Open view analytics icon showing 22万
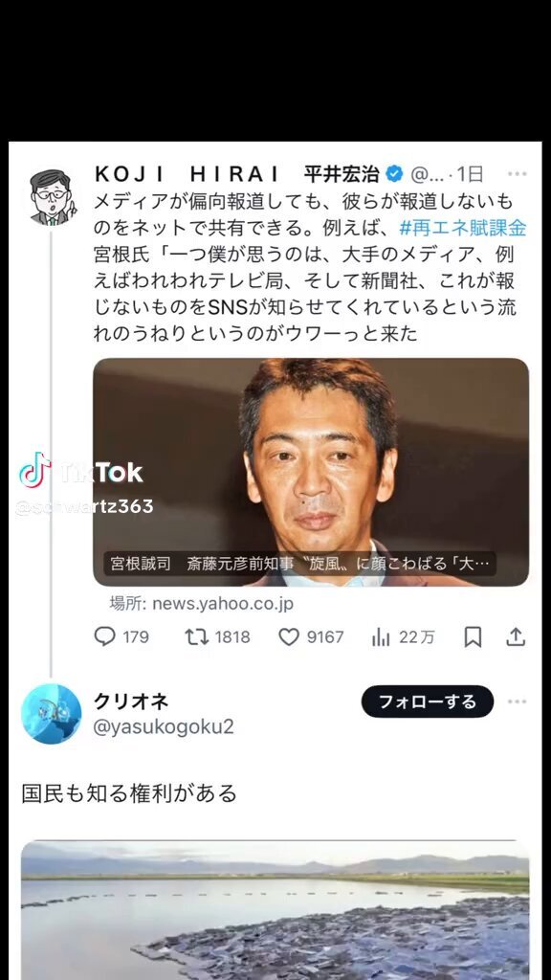 pos(381,637)
